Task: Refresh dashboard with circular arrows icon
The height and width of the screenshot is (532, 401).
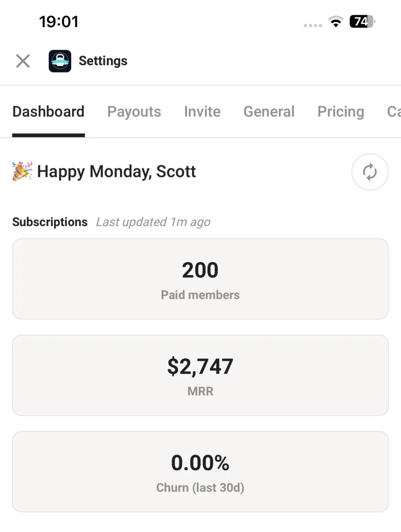Action: click(x=370, y=172)
